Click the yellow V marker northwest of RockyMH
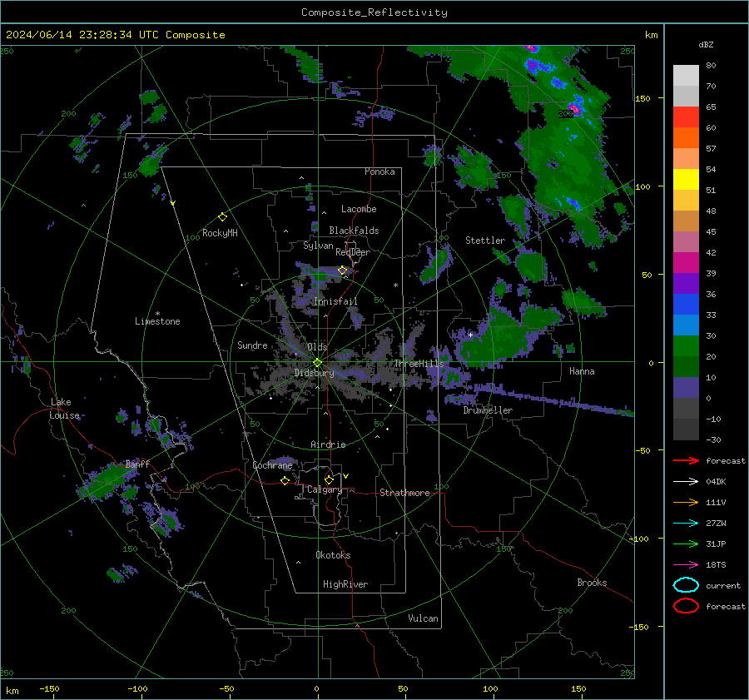749x700 pixels. pyautogui.click(x=173, y=203)
